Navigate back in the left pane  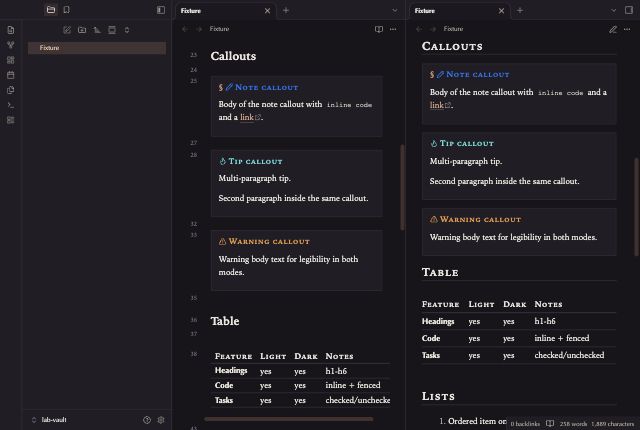pyautogui.click(x=185, y=29)
